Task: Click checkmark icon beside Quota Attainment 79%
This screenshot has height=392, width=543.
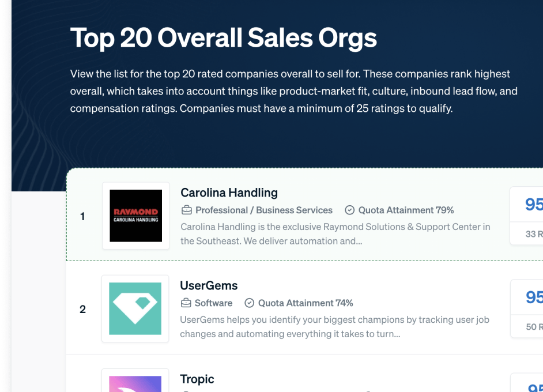Action: [x=350, y=210]
